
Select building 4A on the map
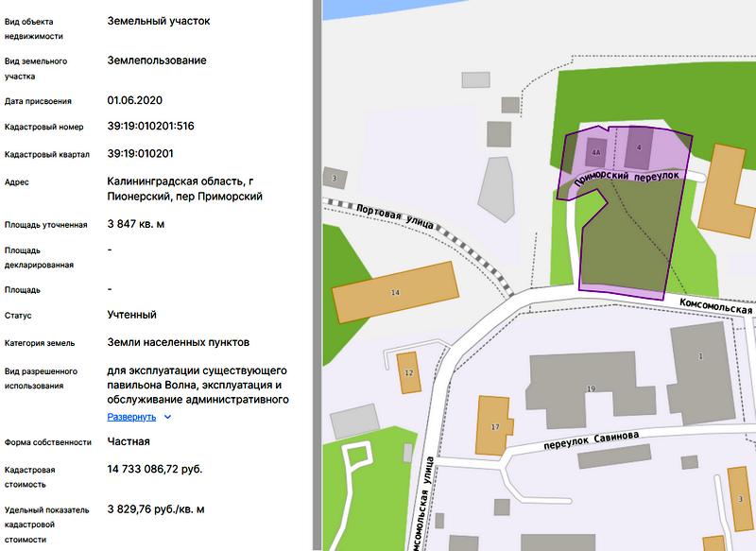pos(595,151)
